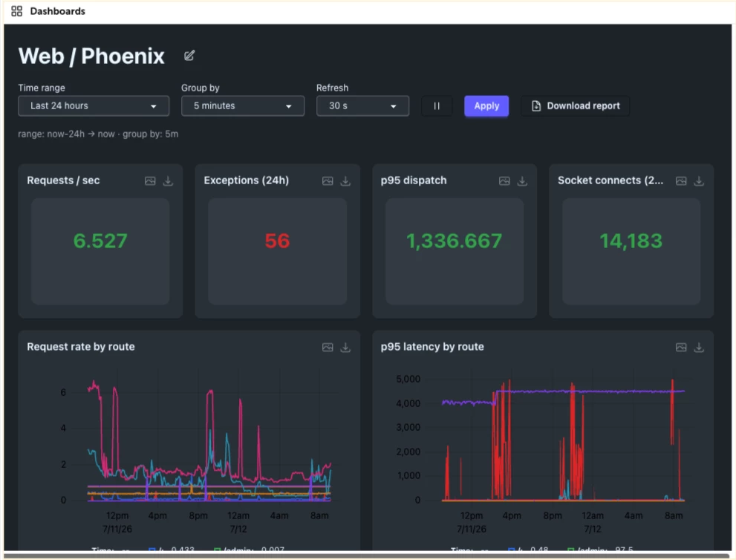Click the Exceptions (24h) panel title
Image resolution: width=736 pixels, height=560 pixels.
click(247, 180)
